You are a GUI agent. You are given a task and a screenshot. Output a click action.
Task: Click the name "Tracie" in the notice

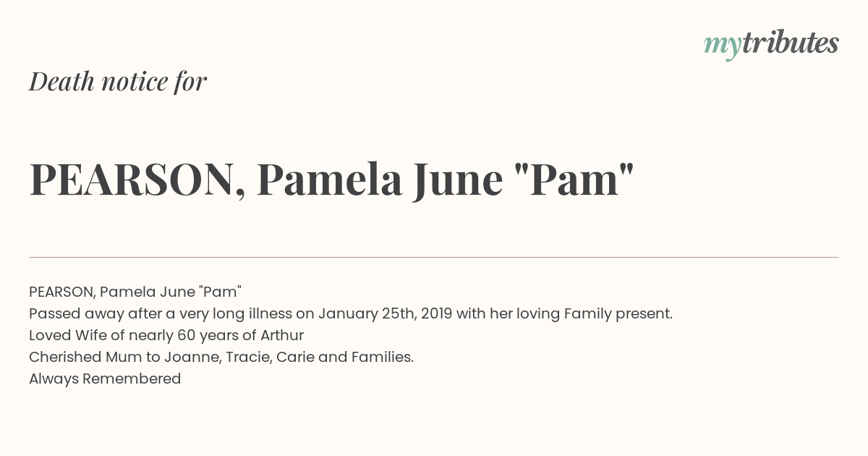click(x=250, y=358)
